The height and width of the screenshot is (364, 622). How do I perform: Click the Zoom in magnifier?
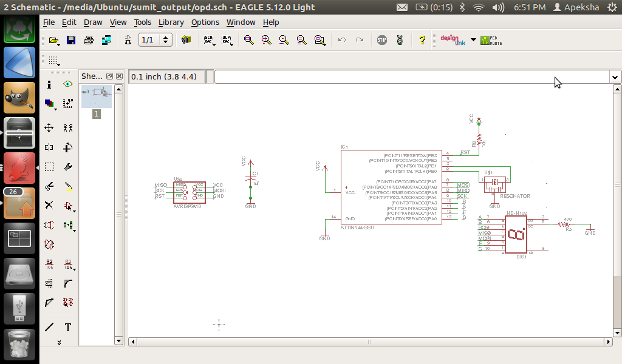coord(266,40)
